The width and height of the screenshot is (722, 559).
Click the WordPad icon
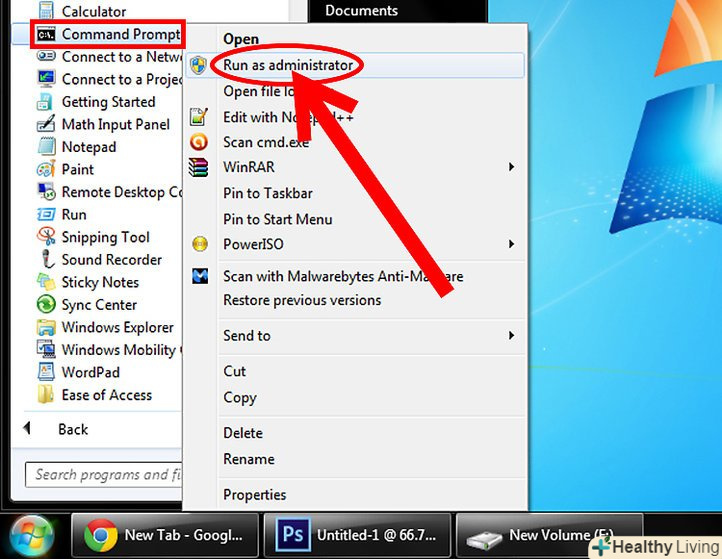[x=46, y=372]
